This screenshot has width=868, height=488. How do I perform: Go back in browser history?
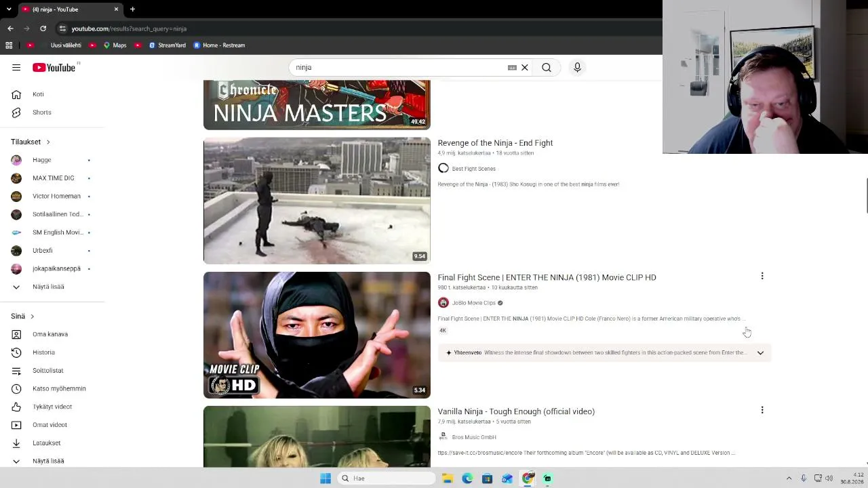click(10, 28)
